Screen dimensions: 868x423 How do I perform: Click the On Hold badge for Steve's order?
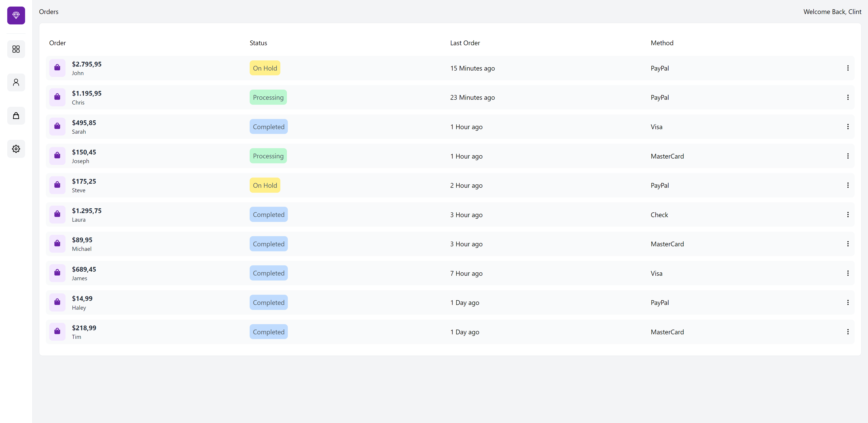pos(265,185)
